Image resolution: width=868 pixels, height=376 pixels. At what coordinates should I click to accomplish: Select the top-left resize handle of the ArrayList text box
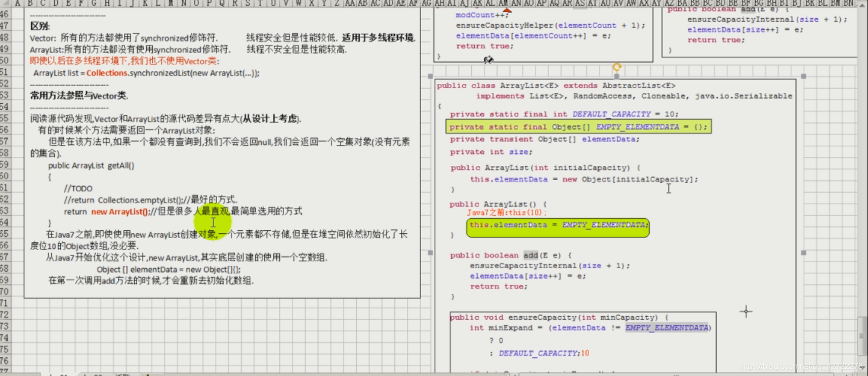tap(430, 76)
